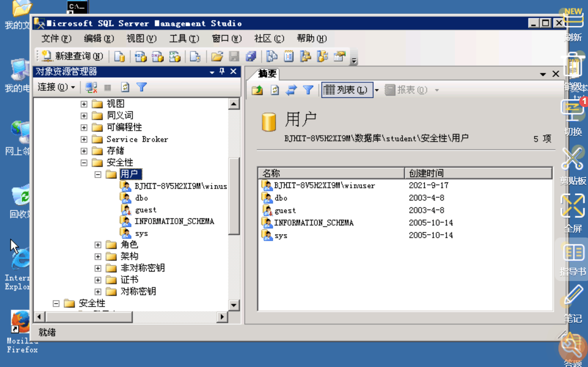
Task: Click the Summary page toolbar icon
Action: (x=289, y=57)
